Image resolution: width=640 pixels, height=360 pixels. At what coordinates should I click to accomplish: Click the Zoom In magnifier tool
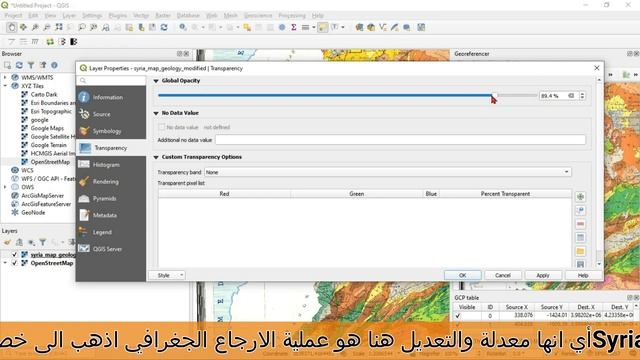coord(35,27)
